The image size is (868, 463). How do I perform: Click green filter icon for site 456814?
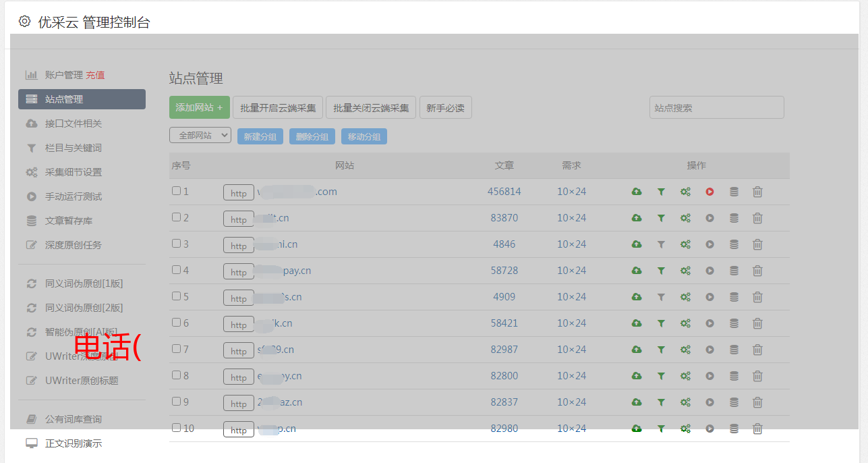coord(661,192)
